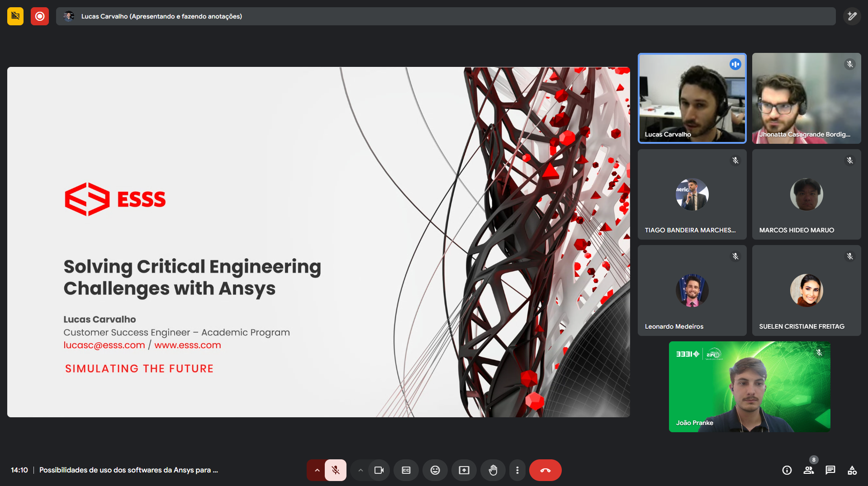Turn on the camera

[x=379, y=470]
